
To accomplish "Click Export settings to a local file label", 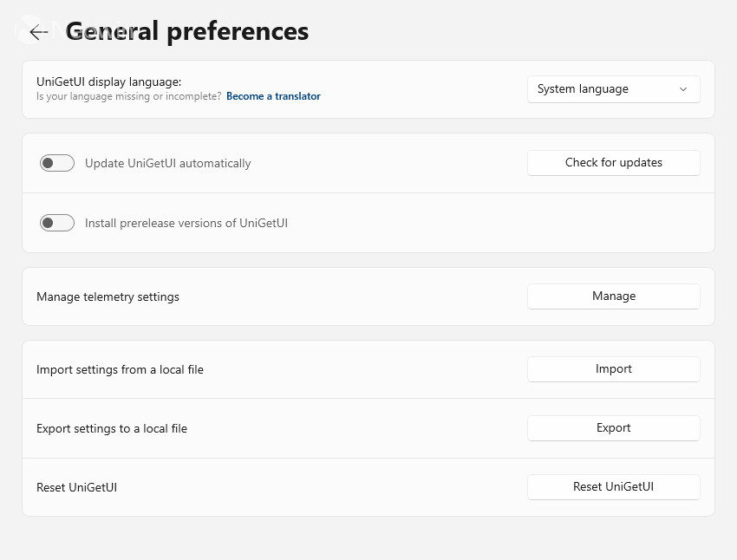I will pos(112,428).
